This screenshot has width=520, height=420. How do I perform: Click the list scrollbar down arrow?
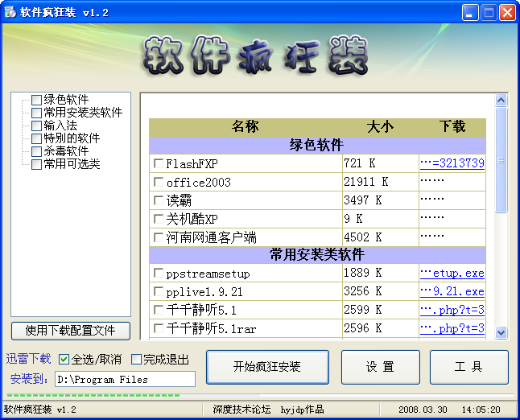point(501,332)
